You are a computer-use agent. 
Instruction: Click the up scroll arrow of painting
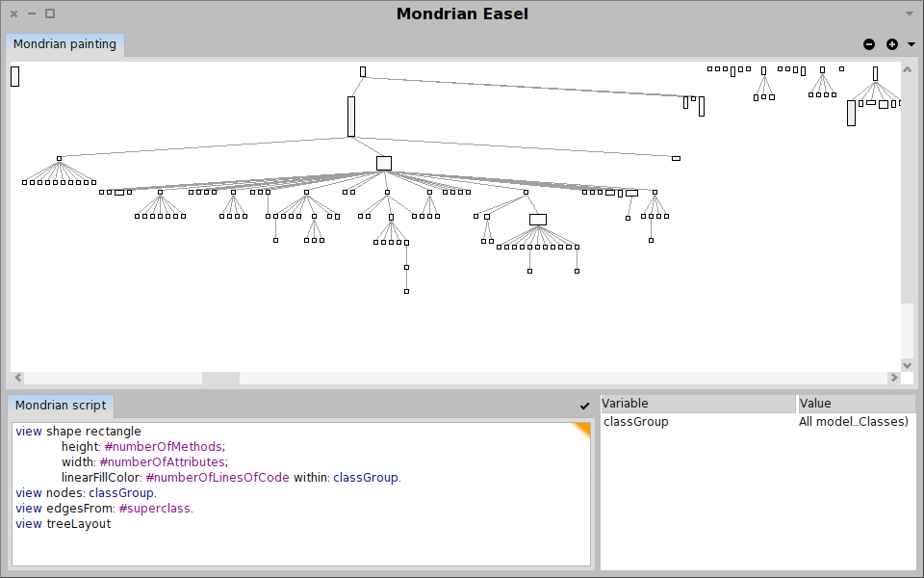907,69
